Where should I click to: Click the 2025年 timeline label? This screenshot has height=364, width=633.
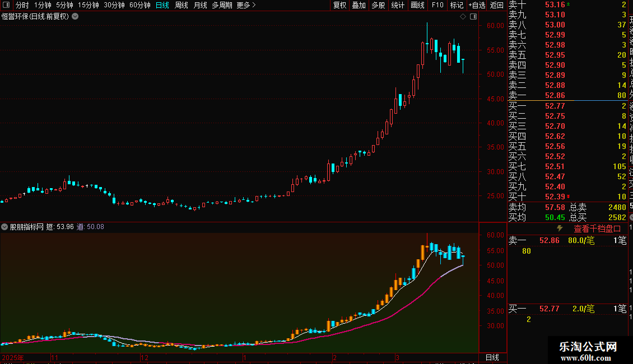pyautogui.click(x=13, y=357)
